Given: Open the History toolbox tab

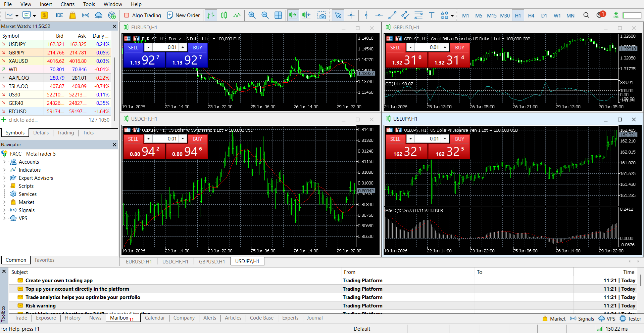Looking at the screenshot, I should click(x=72, y=318).
